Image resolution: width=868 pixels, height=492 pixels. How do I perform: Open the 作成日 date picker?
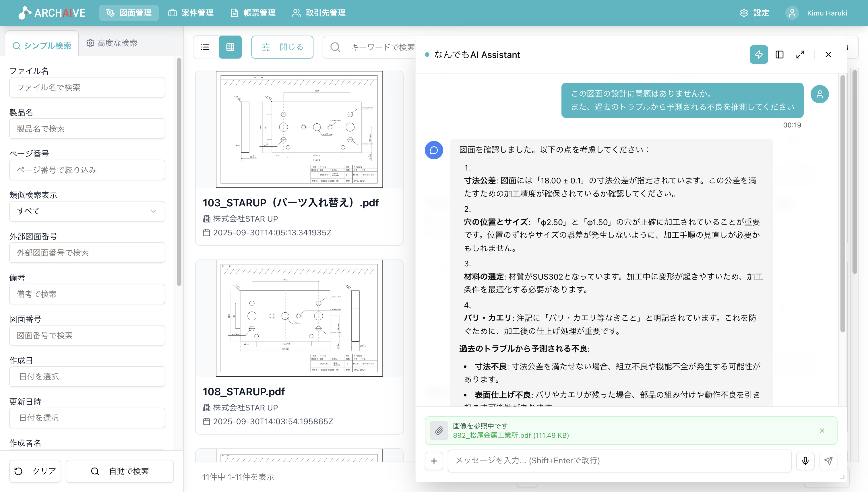(87, 376)
